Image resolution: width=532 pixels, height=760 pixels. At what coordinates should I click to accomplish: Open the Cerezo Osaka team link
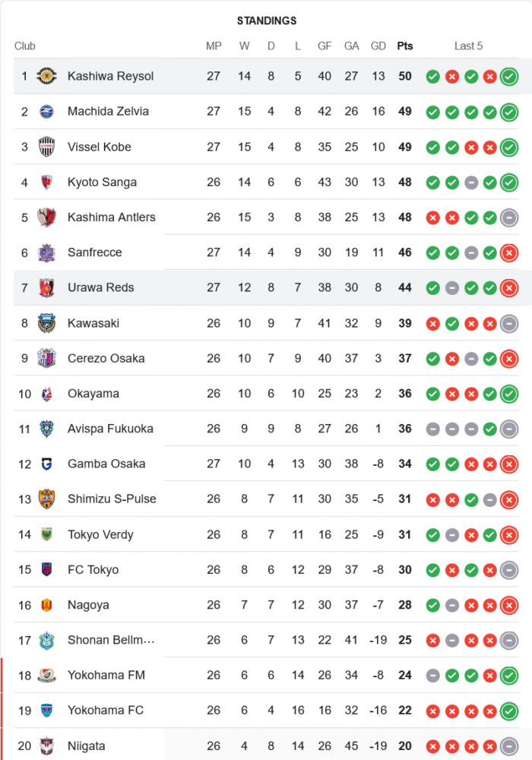106,358
